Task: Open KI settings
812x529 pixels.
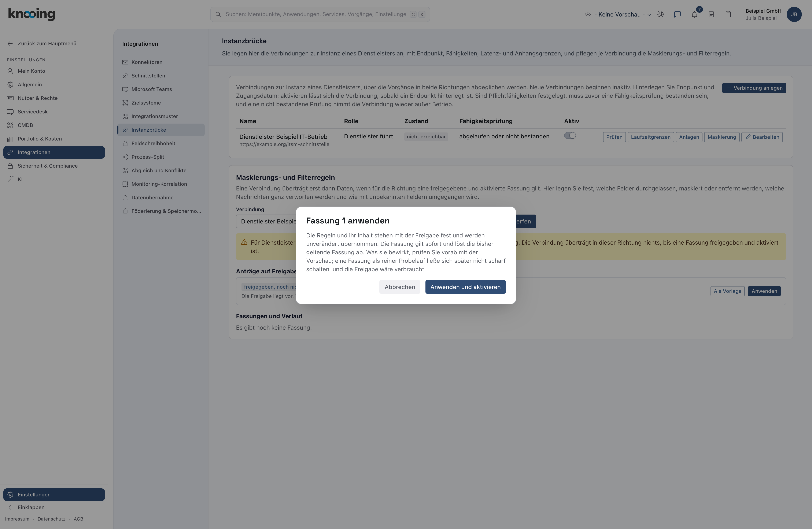Action: pos(54,179)
